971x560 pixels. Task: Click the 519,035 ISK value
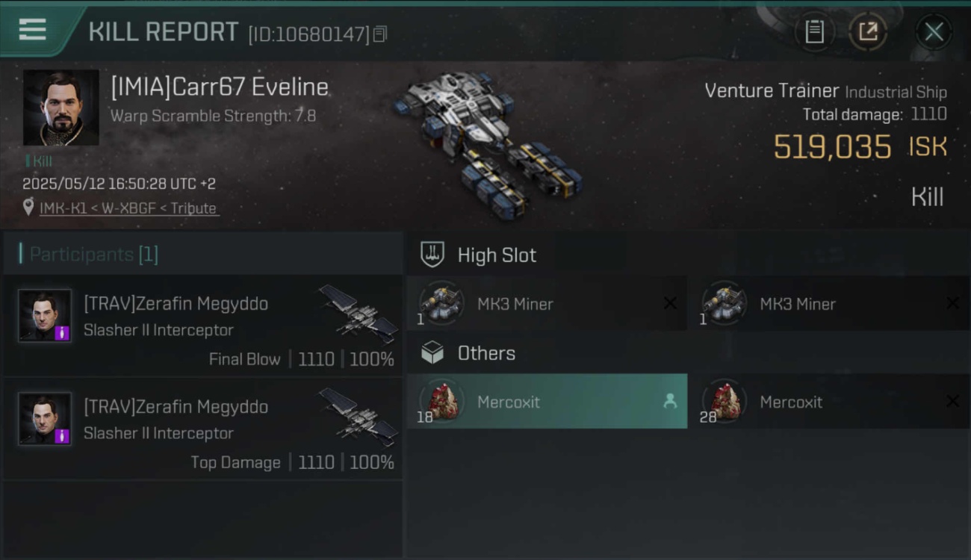pos(860,147)
